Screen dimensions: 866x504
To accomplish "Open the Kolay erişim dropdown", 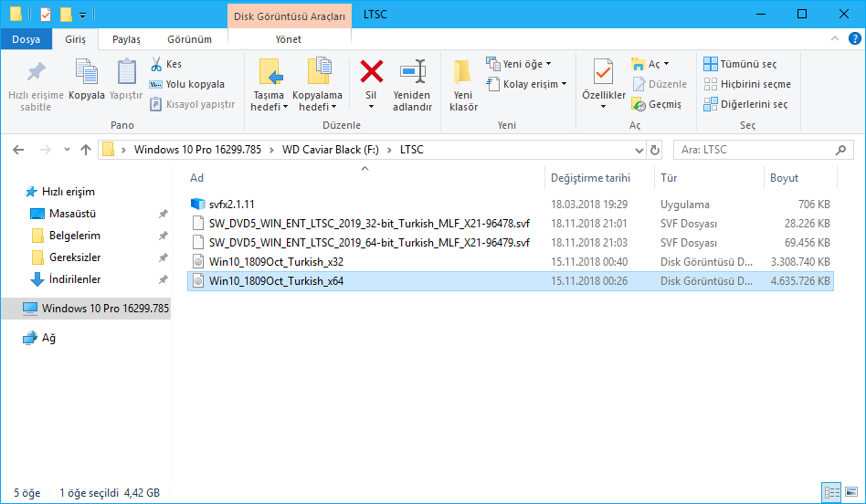I will click(527, 85).
